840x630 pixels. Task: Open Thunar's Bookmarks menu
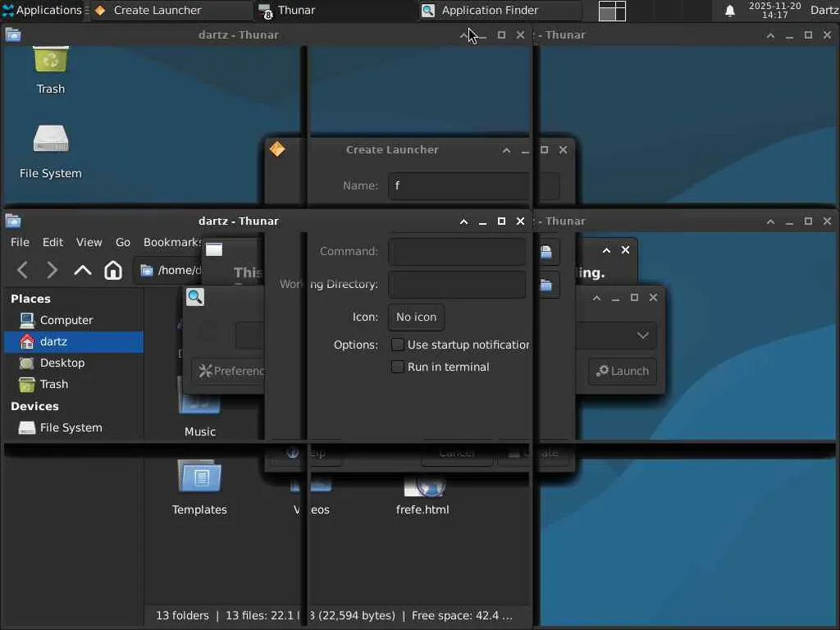click(172, 242)
